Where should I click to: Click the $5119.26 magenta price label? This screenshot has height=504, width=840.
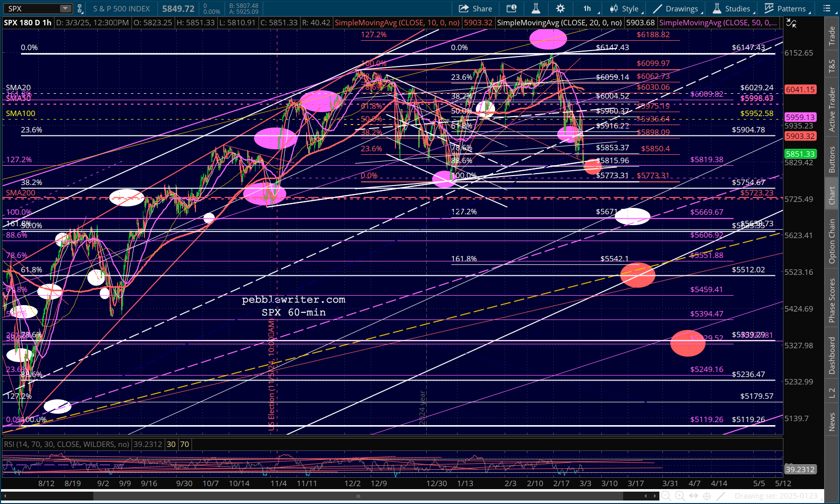pos(707,420)
